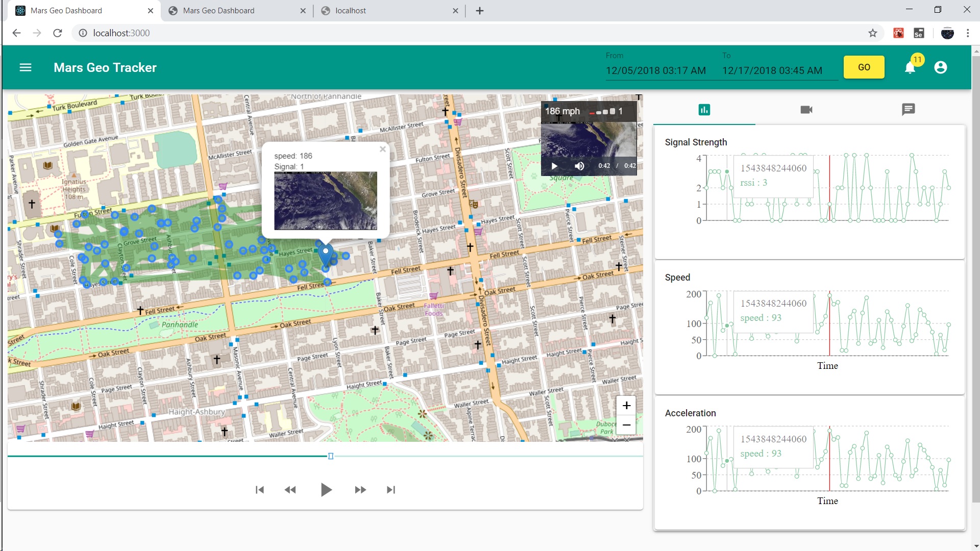Play the map route timeline
980x551 pixels.
[326, 490]
